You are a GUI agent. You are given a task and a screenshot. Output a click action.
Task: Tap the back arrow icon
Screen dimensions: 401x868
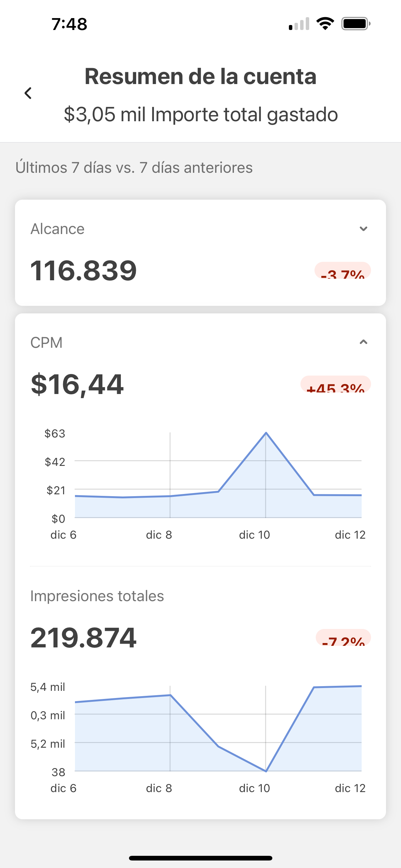point(28,93)
